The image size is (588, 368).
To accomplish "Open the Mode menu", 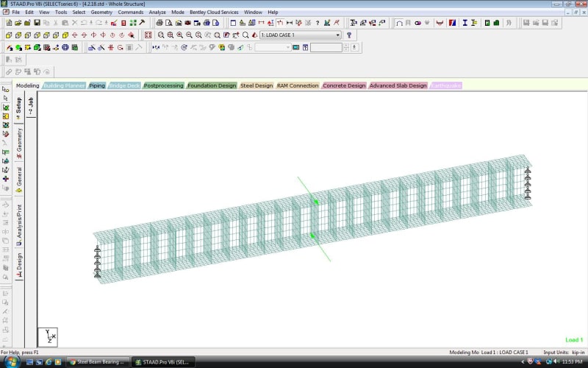I will 178,13.
